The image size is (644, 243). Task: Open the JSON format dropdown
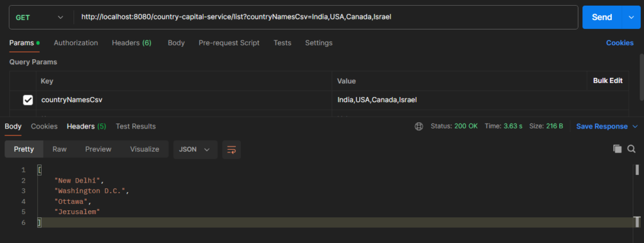195,149
